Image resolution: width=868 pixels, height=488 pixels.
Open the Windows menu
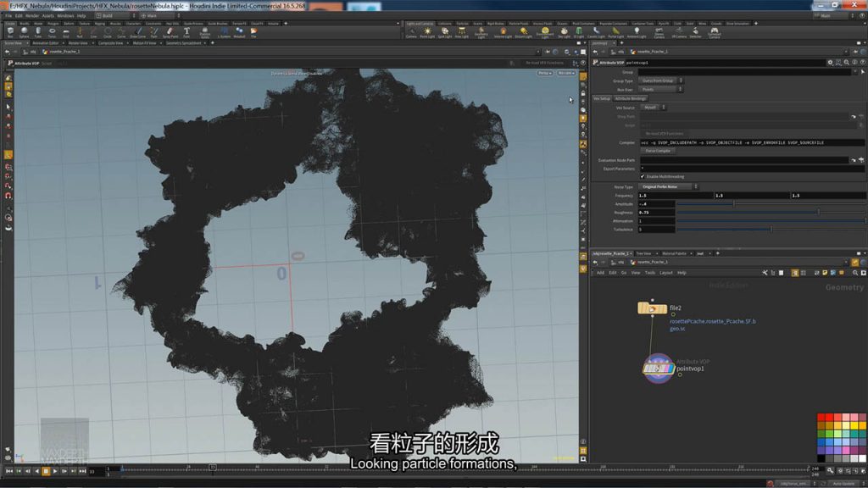pyautogui.click(x=65, y=15)
